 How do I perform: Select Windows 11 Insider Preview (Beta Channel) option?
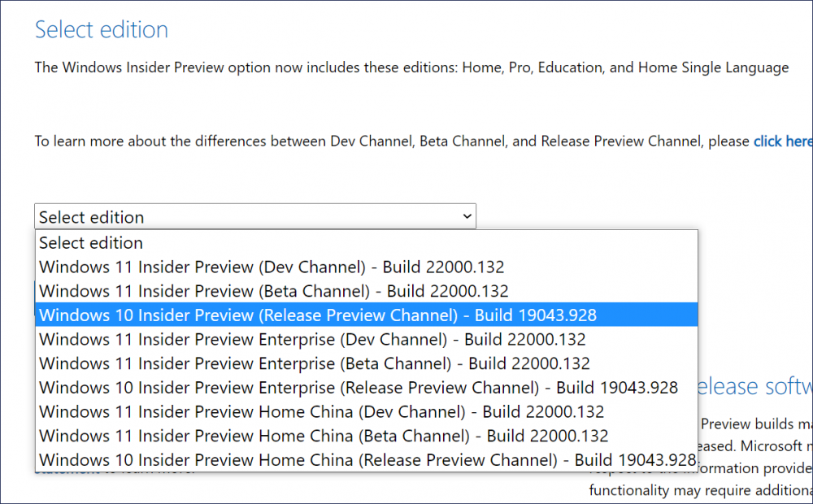pyautogui.click(x=367, y=291)
